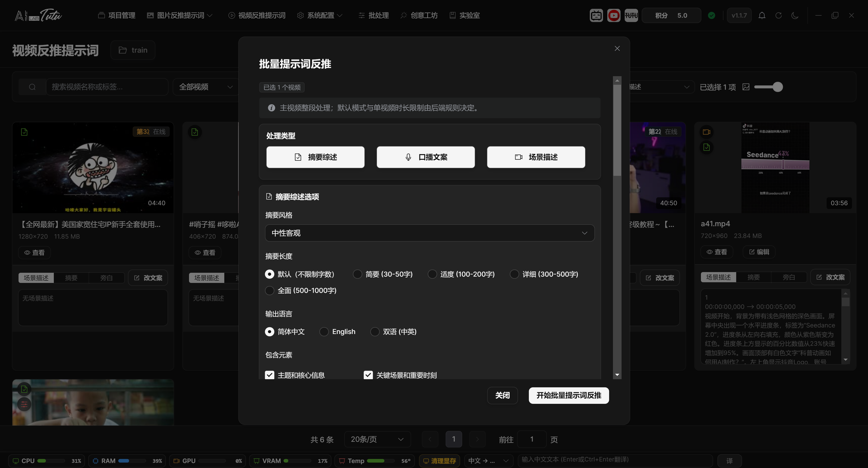Open the 批处理 menu item
The width and height of the screenshot is (868, 468).
(373, 16)
